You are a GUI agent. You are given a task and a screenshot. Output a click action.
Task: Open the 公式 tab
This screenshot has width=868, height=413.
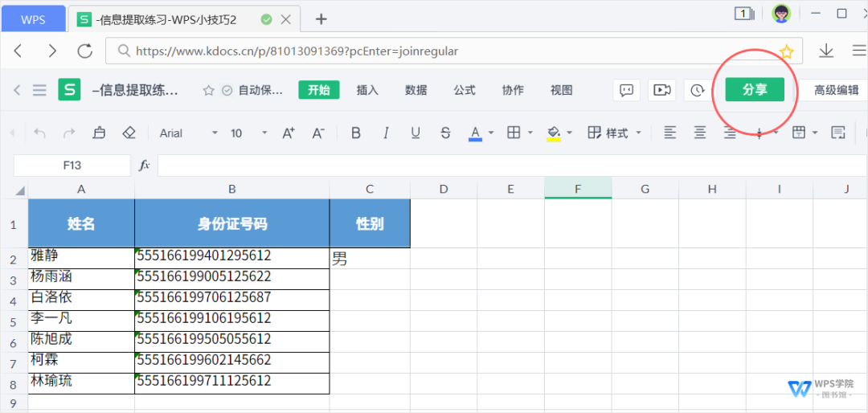click(465, 90)
